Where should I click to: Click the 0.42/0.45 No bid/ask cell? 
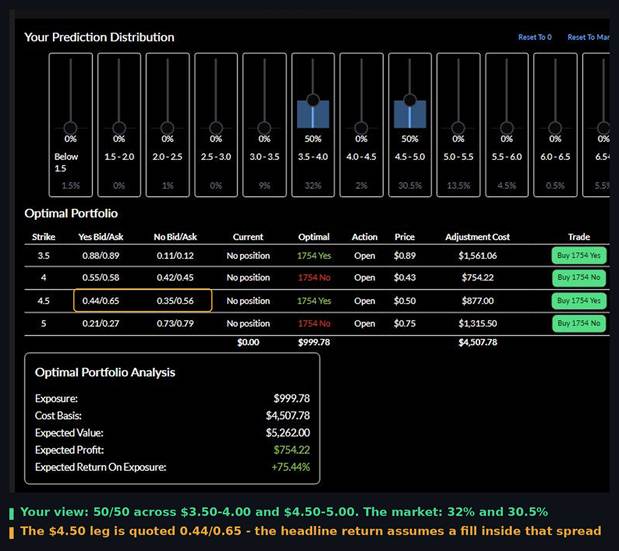pos(175,277)
